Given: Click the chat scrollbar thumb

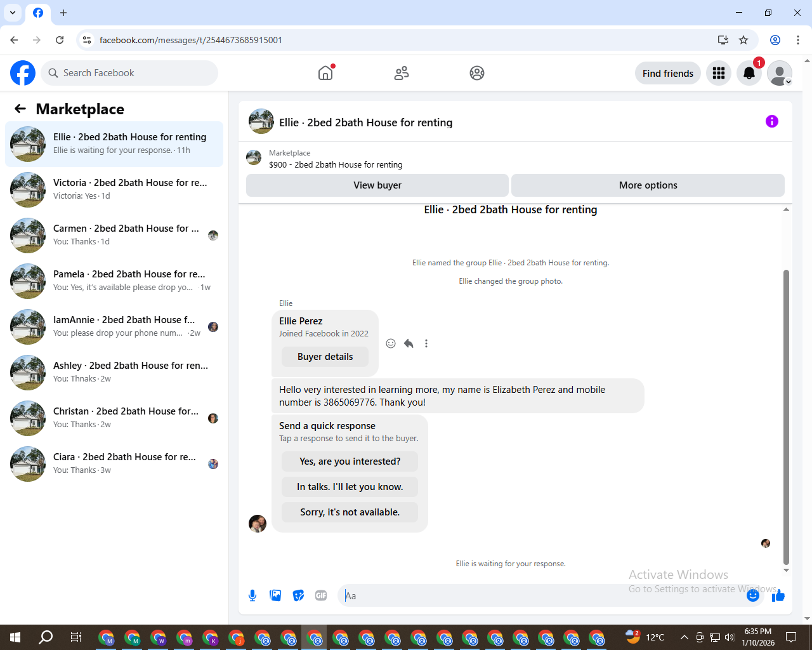Looking at the screenshot, I should pos(786,417).
